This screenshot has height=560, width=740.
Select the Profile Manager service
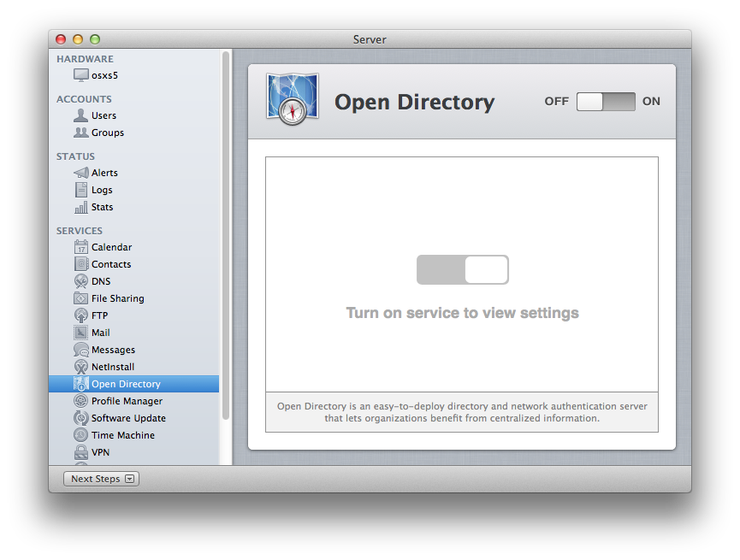click(x=134, y=401)
